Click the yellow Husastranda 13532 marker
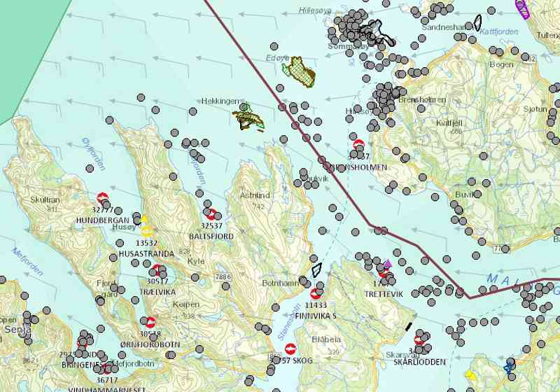This screenshot has height=392, width=560. click(x=147, y=230)
